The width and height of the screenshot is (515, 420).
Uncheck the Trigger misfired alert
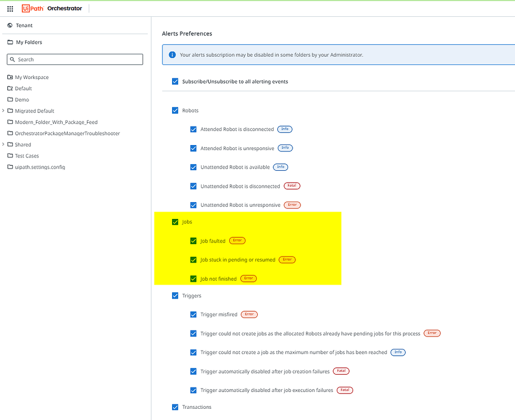pyautogui.click(x=193, y=314)
